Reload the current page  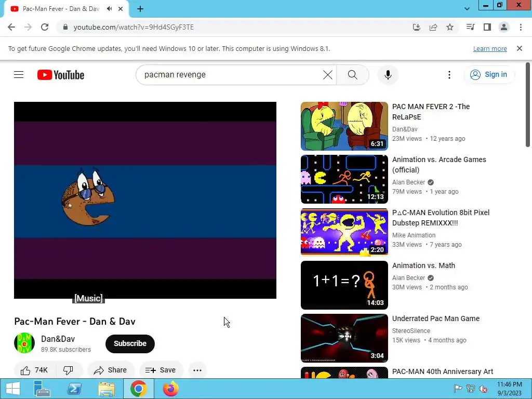pos(45,27)
